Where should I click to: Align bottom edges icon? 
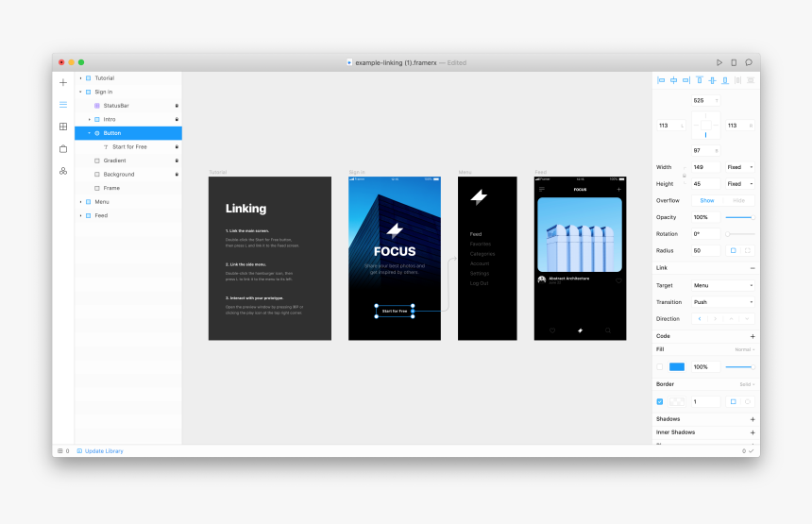point(725,80)
